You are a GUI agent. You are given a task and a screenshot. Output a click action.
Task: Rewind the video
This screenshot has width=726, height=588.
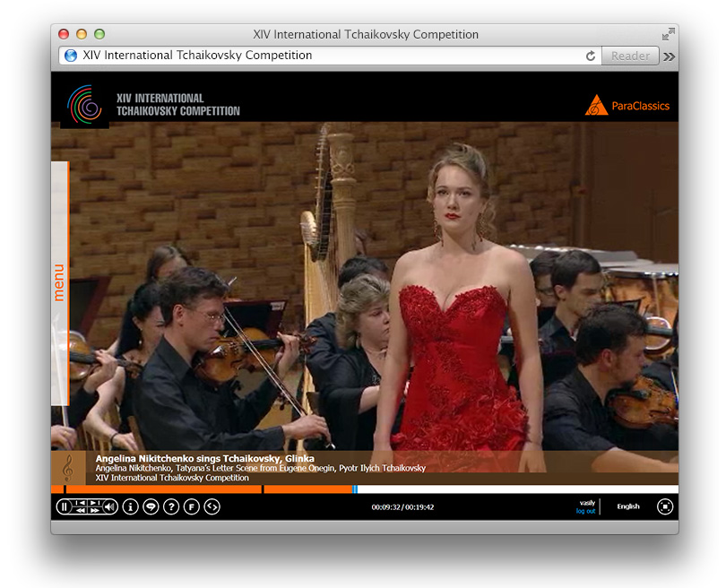pos(80,511)
